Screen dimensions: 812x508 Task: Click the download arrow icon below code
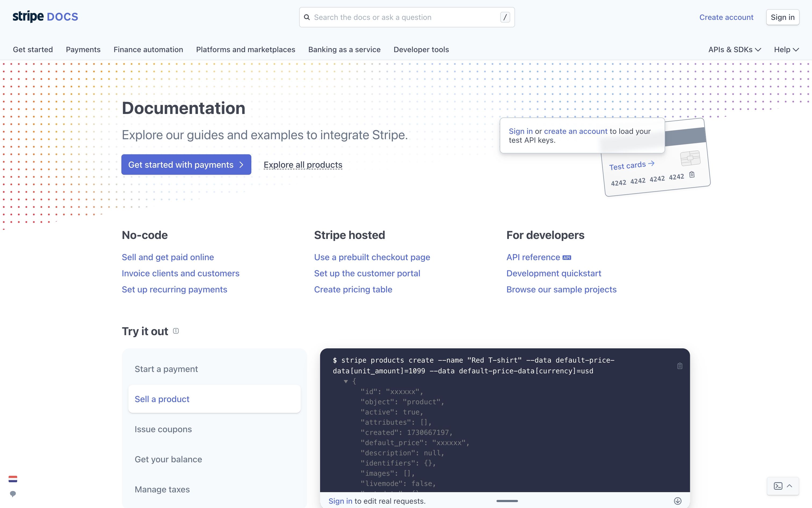point(678,501)
